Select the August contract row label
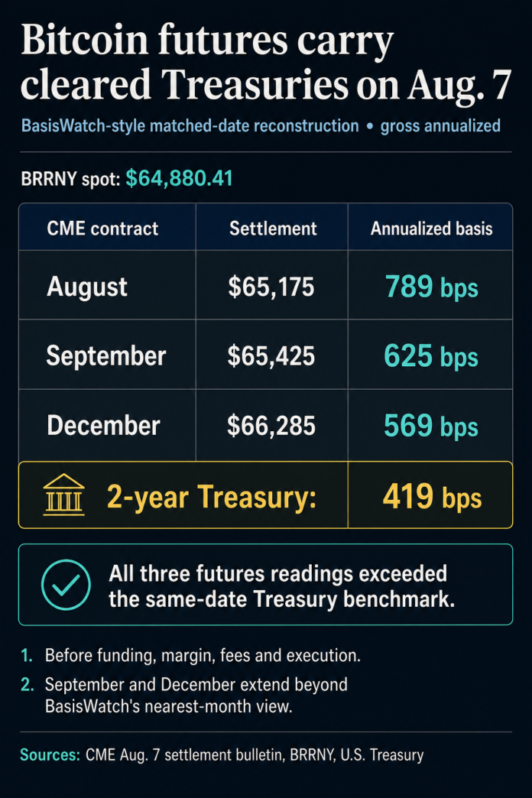Screen dimensions: 532x798 click(87, 287)
